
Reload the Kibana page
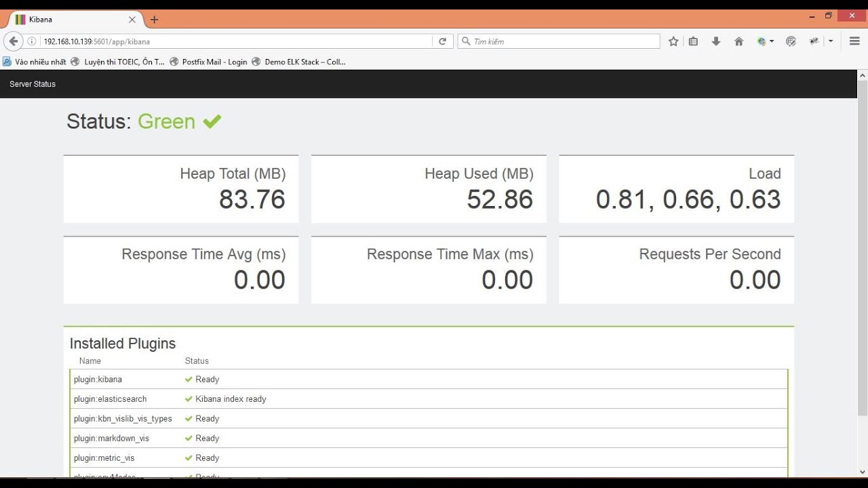pyautogui.click(x=442, y=41)
